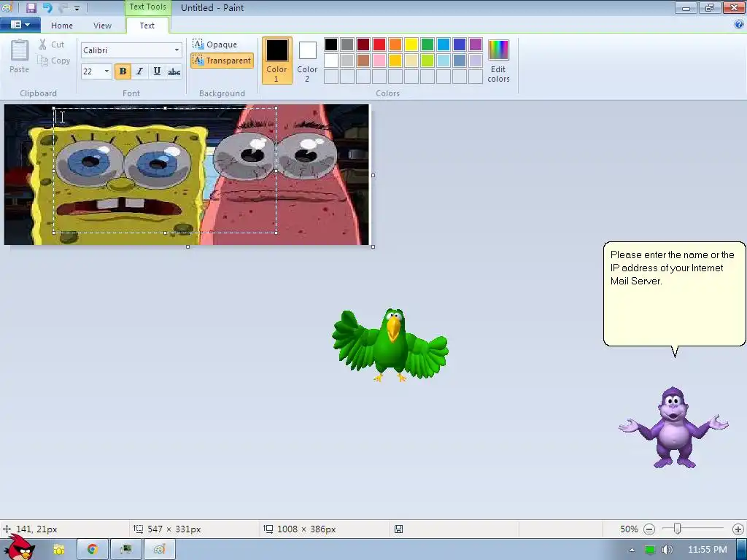Screen dimensions: 747x560
Task: Pick the indigo blue color swatch
Action: pos(460,44)
